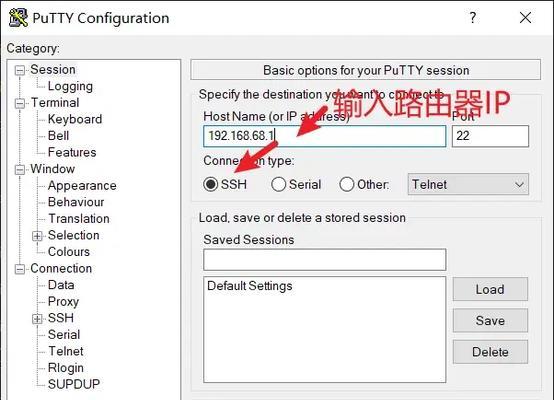Select Default Settings in session list

point(250,286)
